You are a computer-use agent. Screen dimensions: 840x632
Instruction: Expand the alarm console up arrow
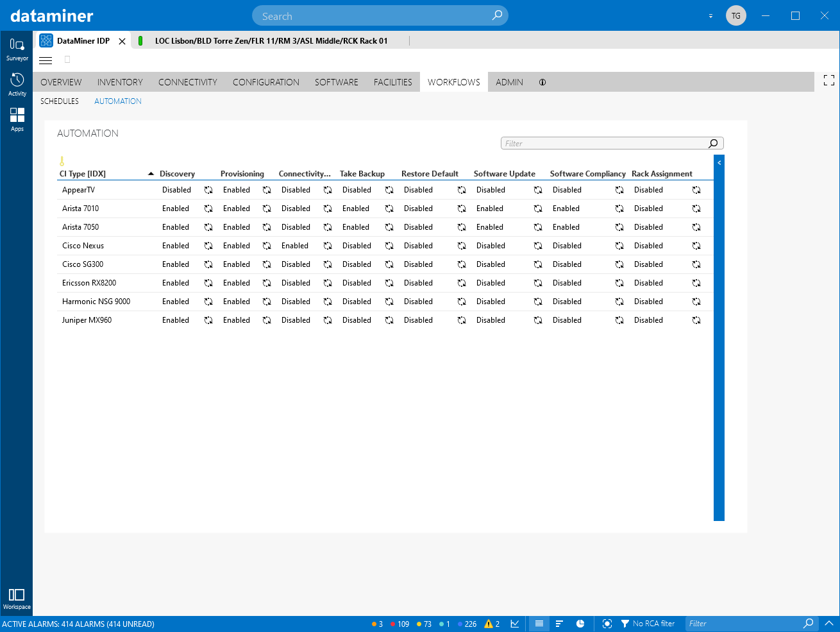828,623
